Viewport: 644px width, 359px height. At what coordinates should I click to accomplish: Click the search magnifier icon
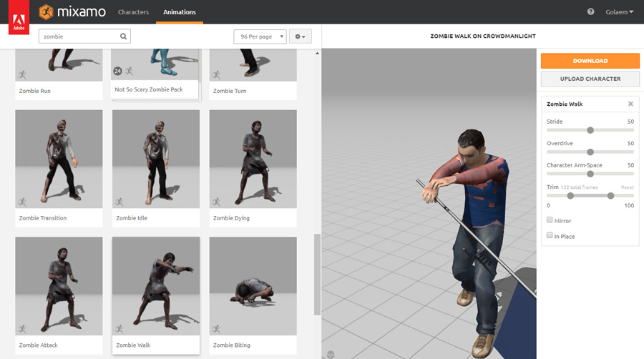pyautogui.click(x=123, y=36)
